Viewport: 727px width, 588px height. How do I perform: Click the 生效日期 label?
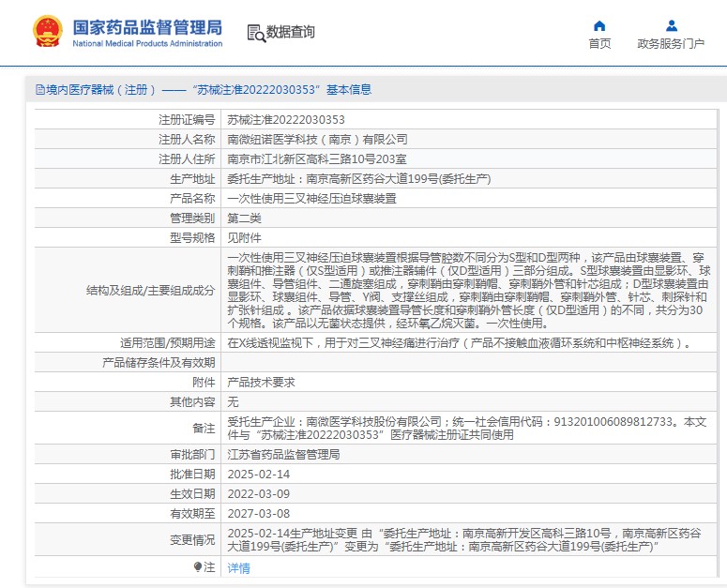coord(192,494)
